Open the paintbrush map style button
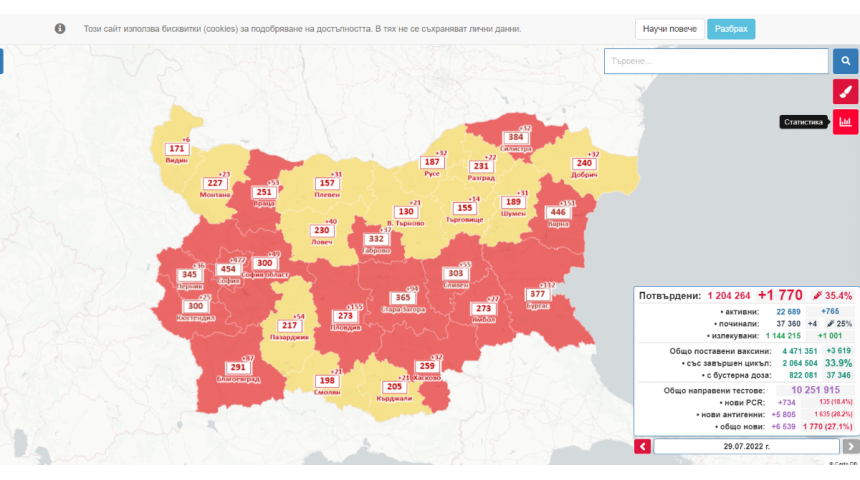The height and width of the screenshot is (480, 860). pyautogui.click(x=845, y=92)
